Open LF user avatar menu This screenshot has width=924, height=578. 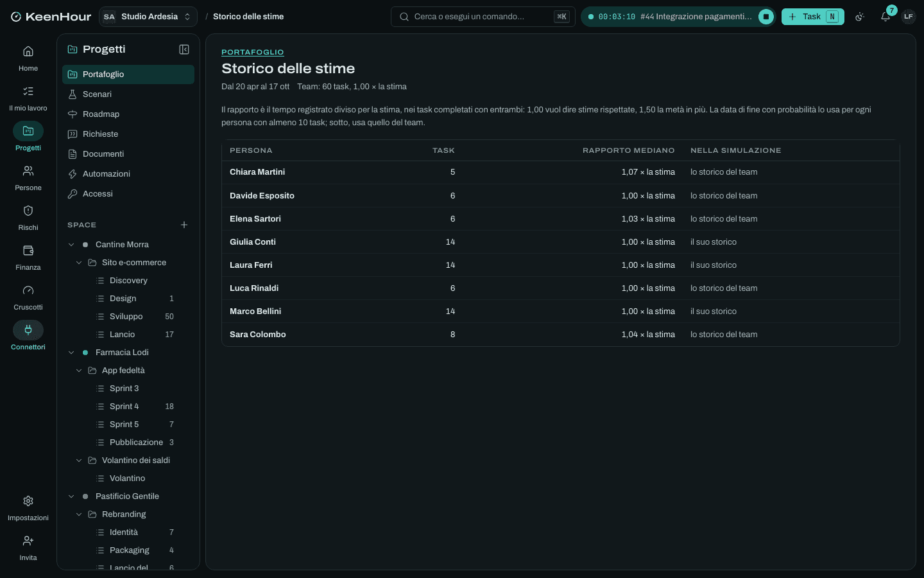click(909, 17)
